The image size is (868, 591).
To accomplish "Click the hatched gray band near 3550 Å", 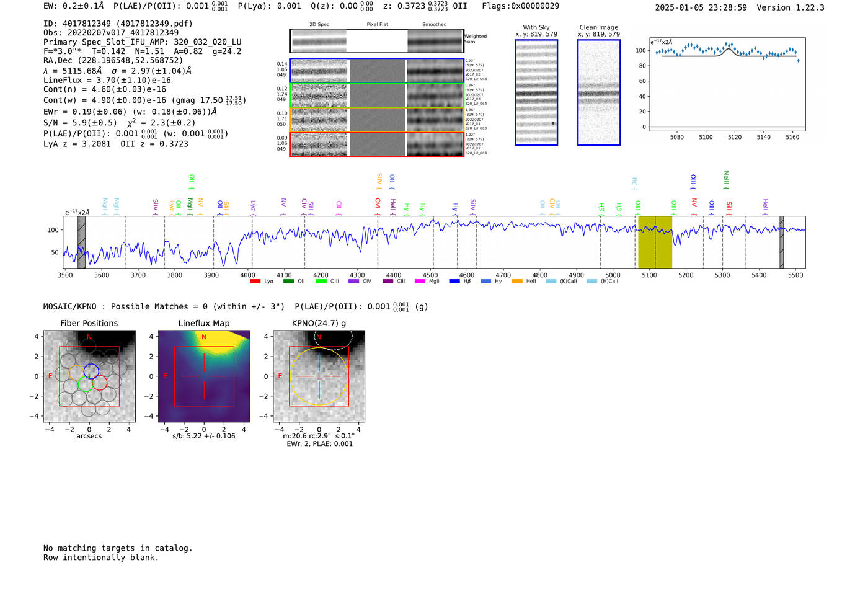I will point(81,242).
